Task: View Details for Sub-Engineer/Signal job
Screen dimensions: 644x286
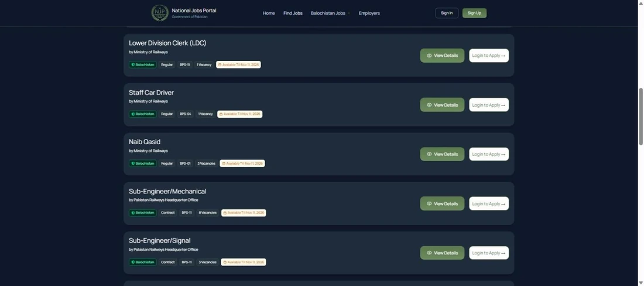Action: pos(443,253)
